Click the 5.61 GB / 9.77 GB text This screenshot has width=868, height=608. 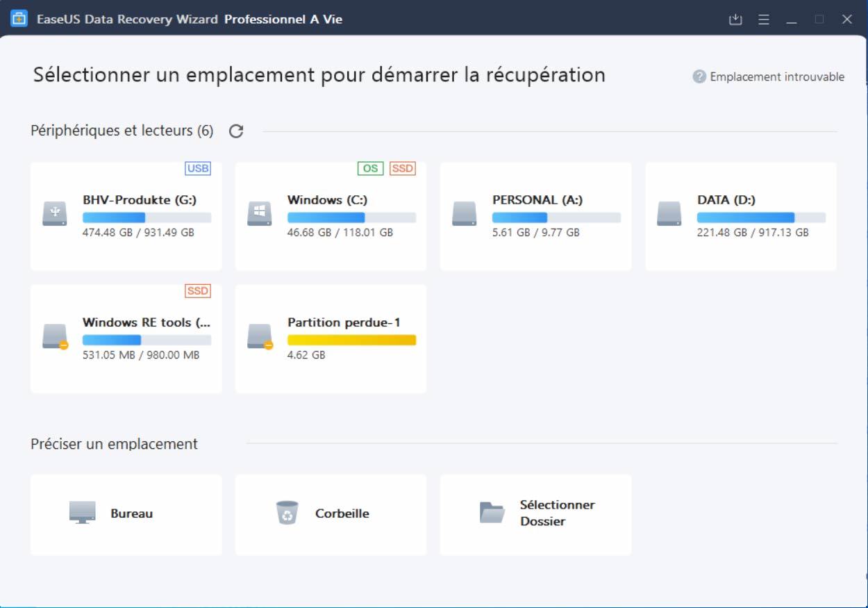point(535,233)
